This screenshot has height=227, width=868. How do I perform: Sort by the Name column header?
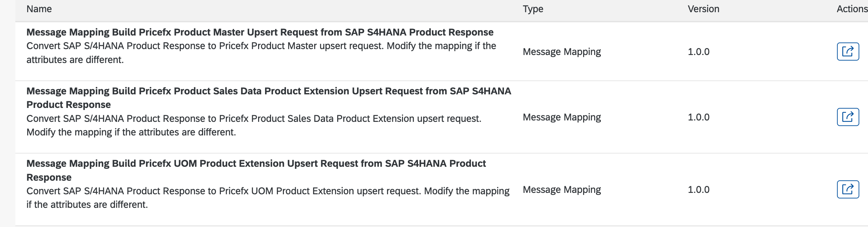[39, 9]
